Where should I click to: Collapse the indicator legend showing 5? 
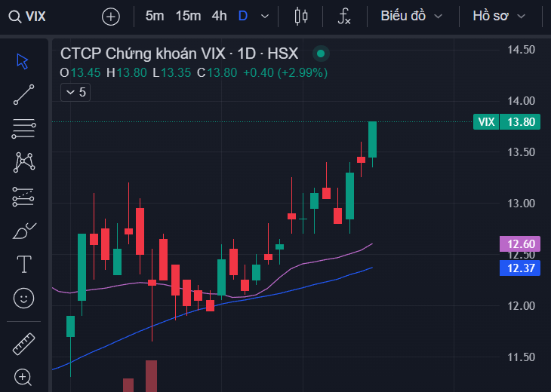point(75,92)
